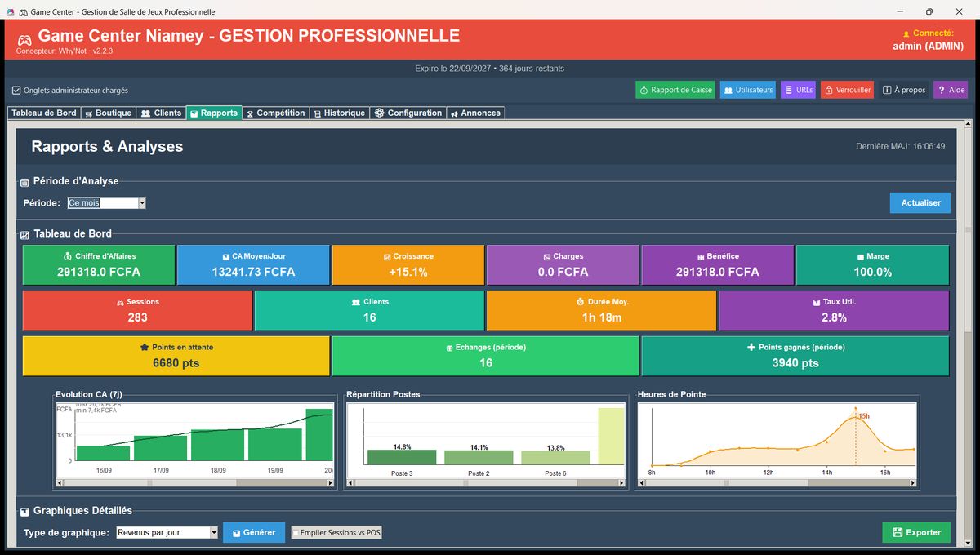The height and width of the screenshot is (555, 980).
Task: Switch to Tableau de Bord tab
Action: [x=44, y=113]
